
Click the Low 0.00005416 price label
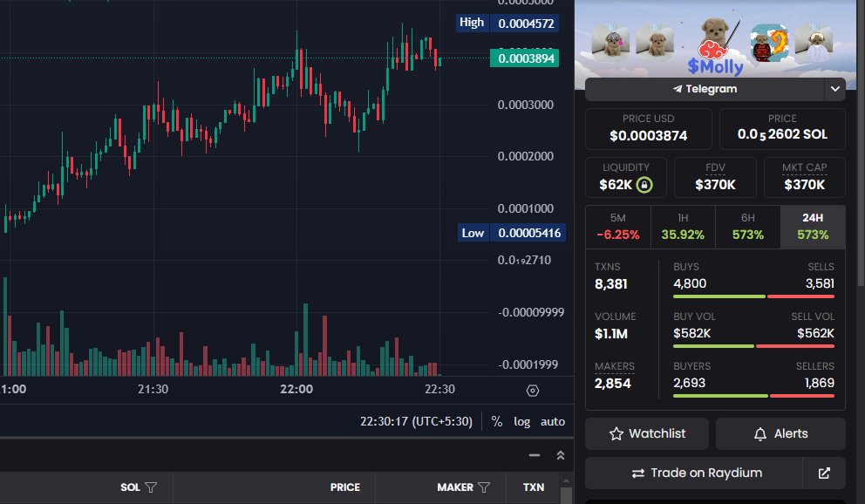(x=510, y=233)
